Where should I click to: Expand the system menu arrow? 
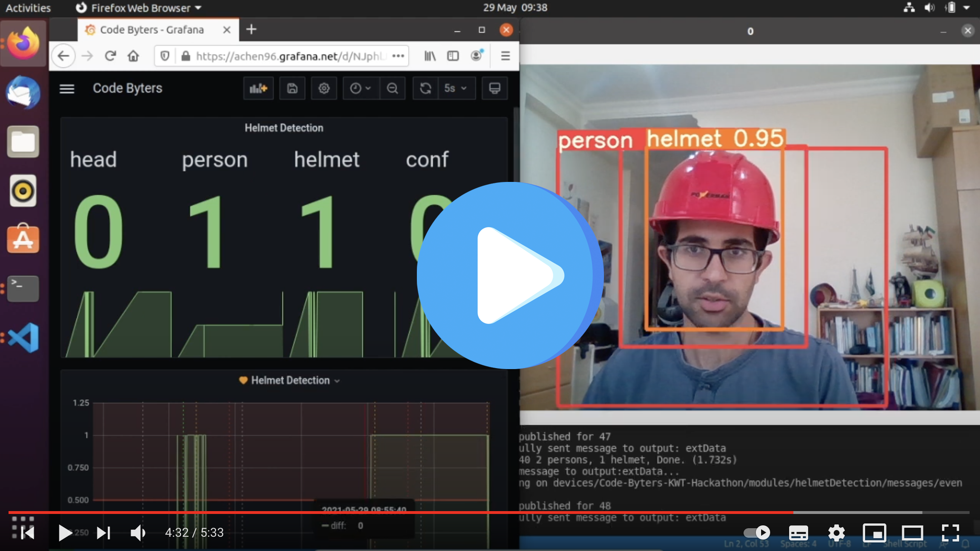point(967,8)
